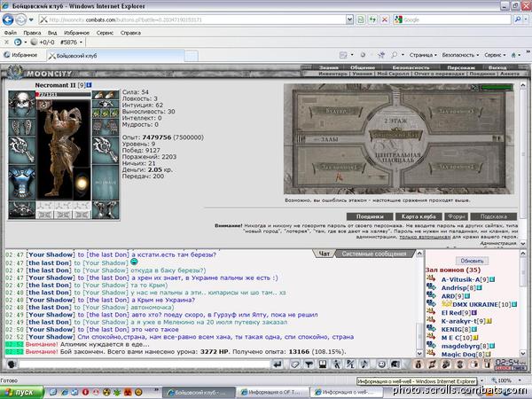
Task: Open info icon beside A-Vitusik-A
Action: click(x=492, y=279)
